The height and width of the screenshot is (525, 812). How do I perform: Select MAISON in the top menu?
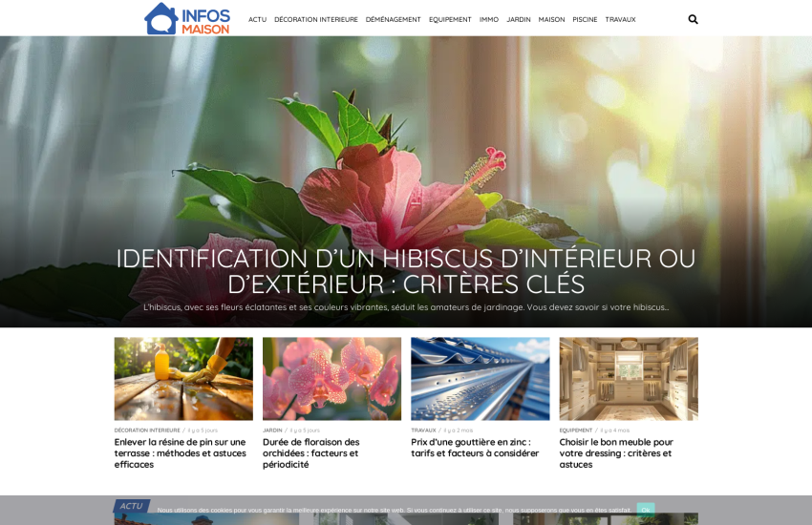tap(551, 19)
